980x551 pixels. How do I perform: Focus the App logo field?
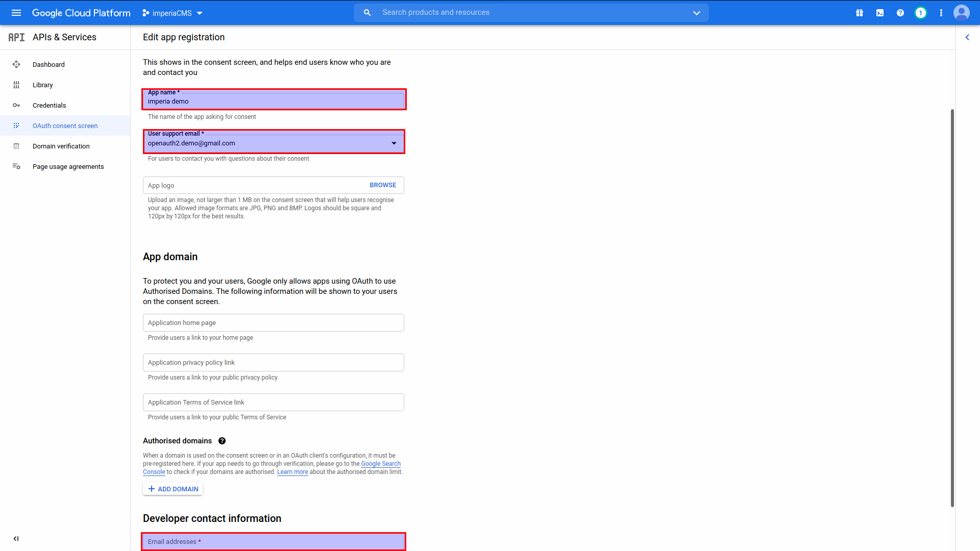coord(274,185)
